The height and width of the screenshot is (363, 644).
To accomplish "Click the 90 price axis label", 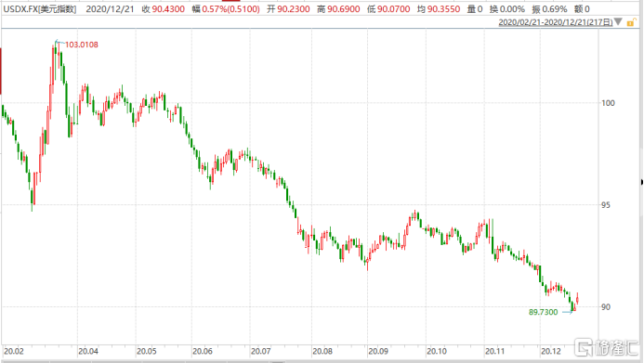I will tap(606, 306).
